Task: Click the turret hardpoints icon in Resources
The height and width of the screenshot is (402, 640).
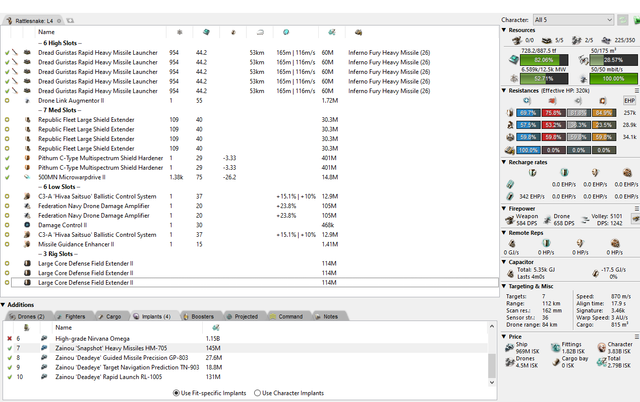Action: [x=517, y=40]
